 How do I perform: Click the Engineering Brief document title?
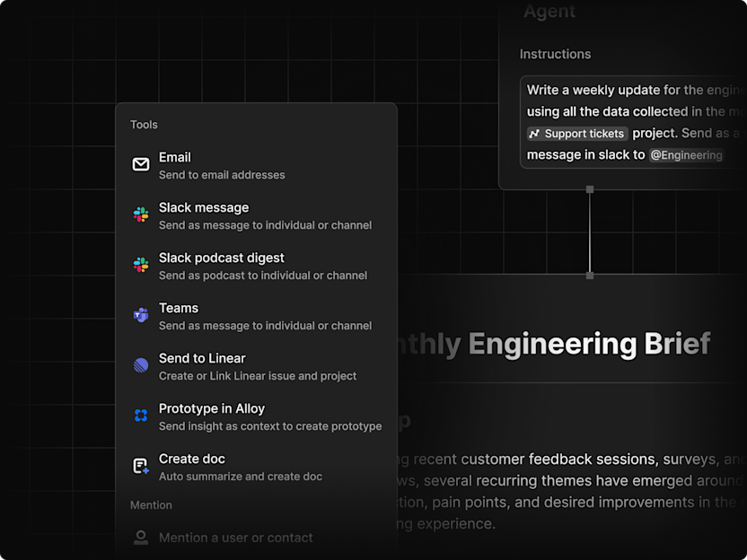(553, 344)
